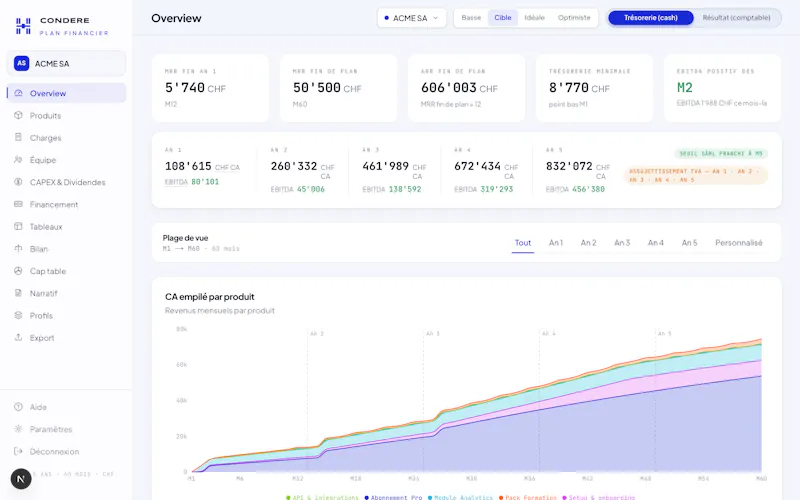Click the AS company avatar badge
The height and width of the screenshot is (500, 800).
pyautogui.click(x=21, y=63)
